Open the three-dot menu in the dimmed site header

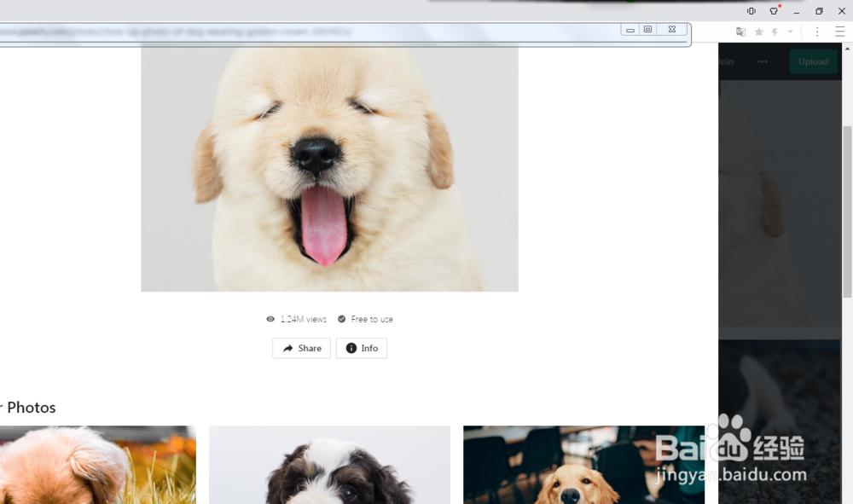pyautogui.click(x=762, y=61)
